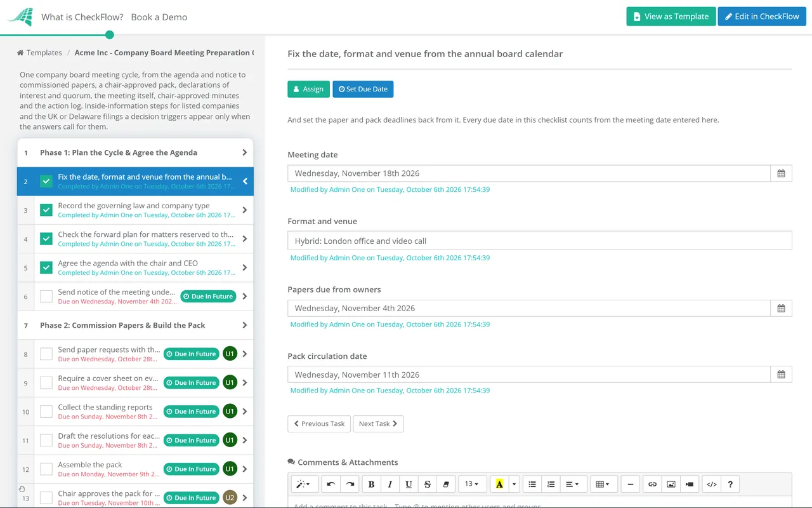Open calendar for Papers due from owners

tap(781, 308)
